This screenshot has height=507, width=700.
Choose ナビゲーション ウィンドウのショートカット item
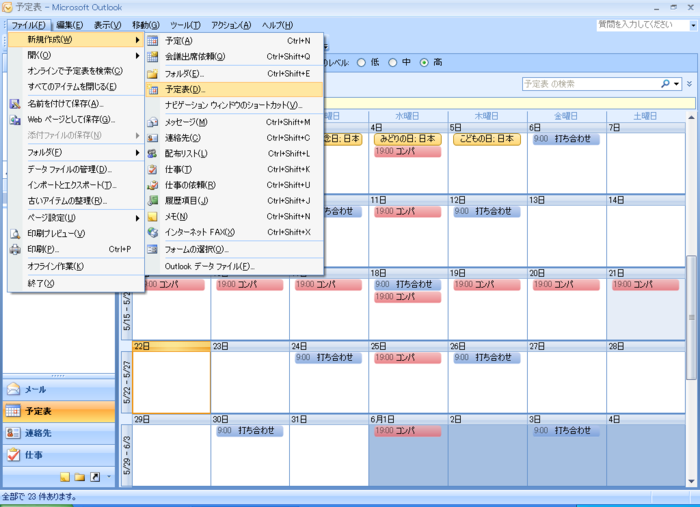234,105
